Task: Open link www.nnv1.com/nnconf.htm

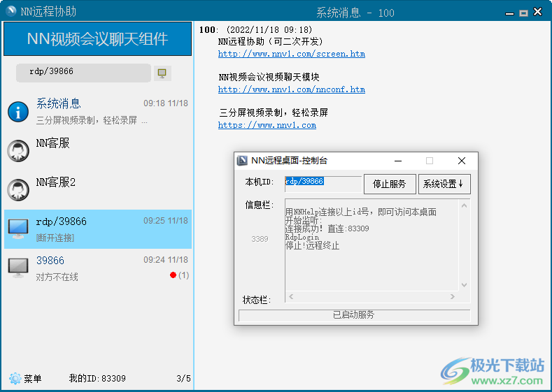Action: 292,89
